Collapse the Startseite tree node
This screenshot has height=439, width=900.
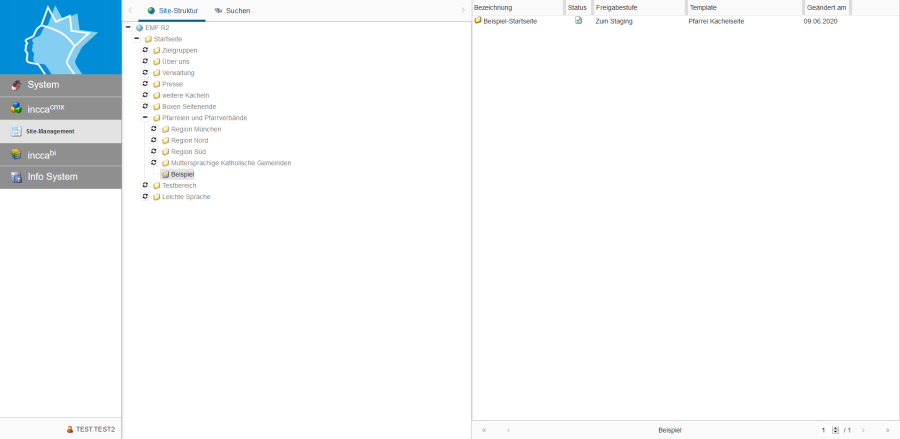pos(137,39)
